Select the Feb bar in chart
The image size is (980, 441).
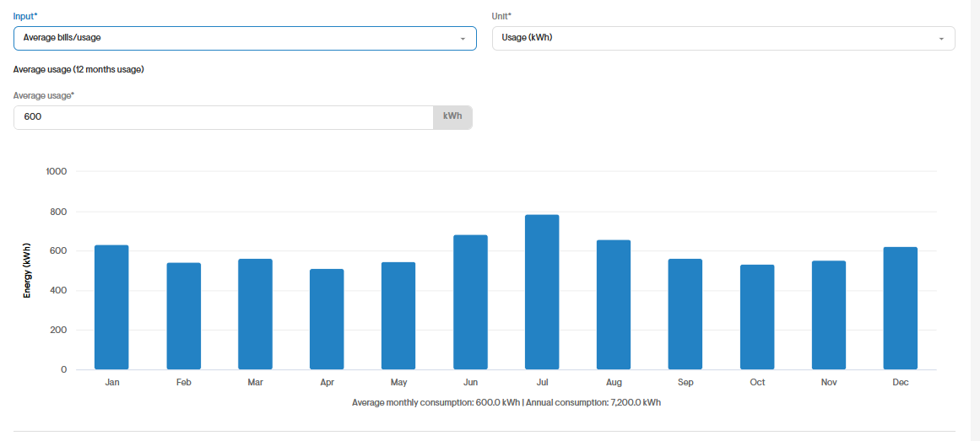click(x=184, y=316)
